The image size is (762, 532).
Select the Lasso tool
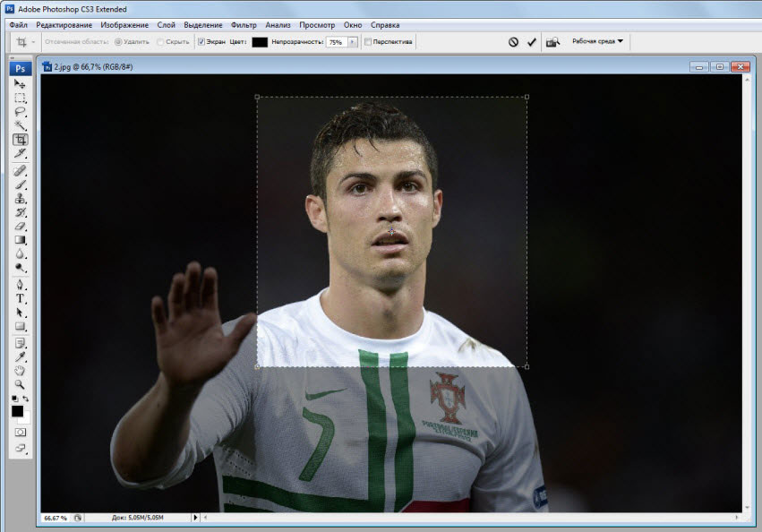point(20,112)
